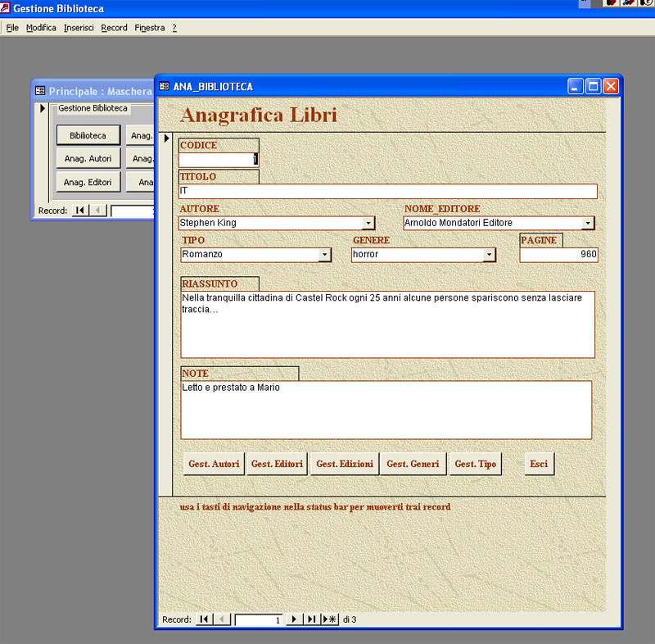Click the AUTORE field text Stephen King
This screenshot has width=655, height=644.
(x=208, y=223)
